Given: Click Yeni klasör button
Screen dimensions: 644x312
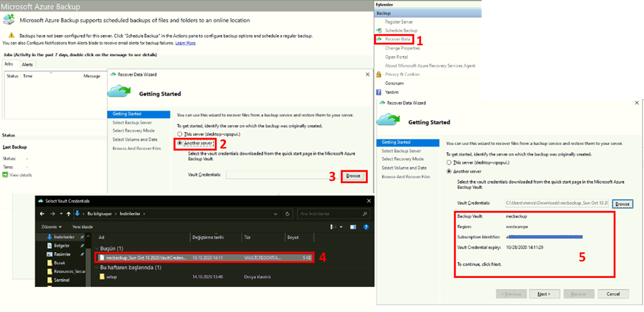Looking at the screenshot, I should 82,227.
